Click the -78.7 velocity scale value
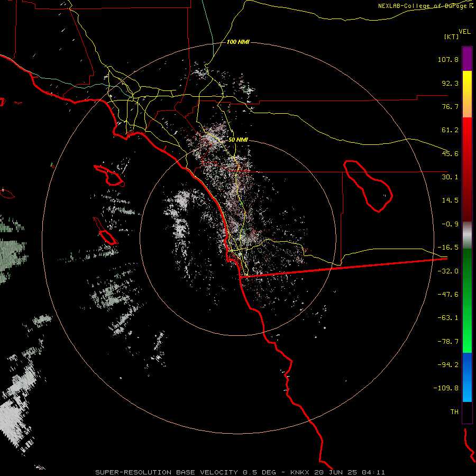This screenshot has height=476, width=476. pyautogui.click(x=448, y=342)
